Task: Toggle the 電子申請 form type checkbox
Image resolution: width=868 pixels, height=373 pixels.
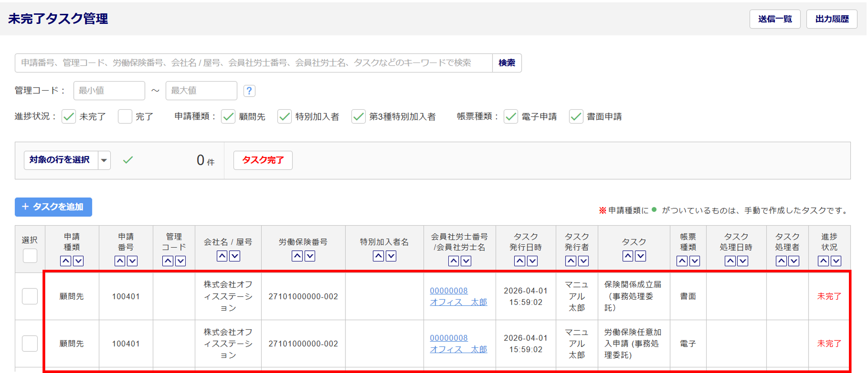Action: point(511,117)
